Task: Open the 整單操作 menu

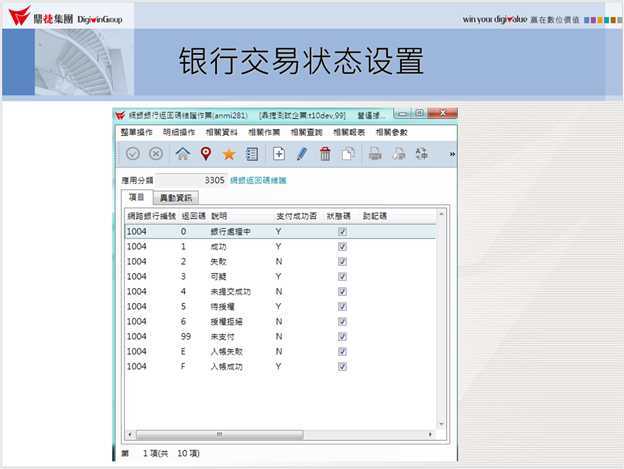Action: click(136, 132)
